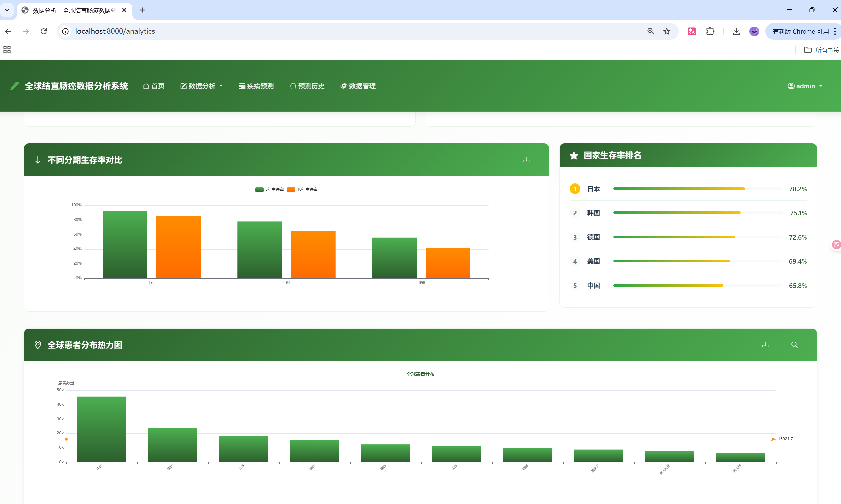
Task: Click the localhost:8000/analytics address bar
Action: pyautogui.click(x=115, y=31)
